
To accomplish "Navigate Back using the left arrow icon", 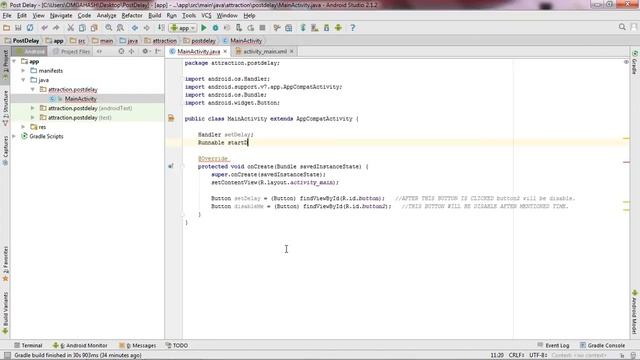I will coord(135,28).
